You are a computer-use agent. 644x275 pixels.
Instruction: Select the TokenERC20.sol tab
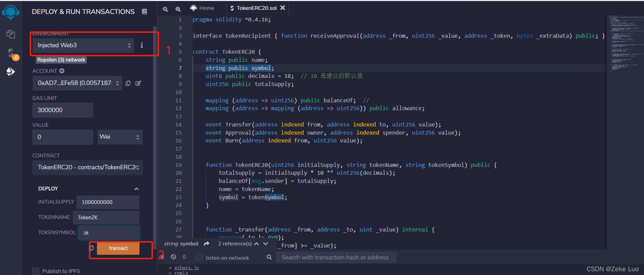click(x=257, y=8)
